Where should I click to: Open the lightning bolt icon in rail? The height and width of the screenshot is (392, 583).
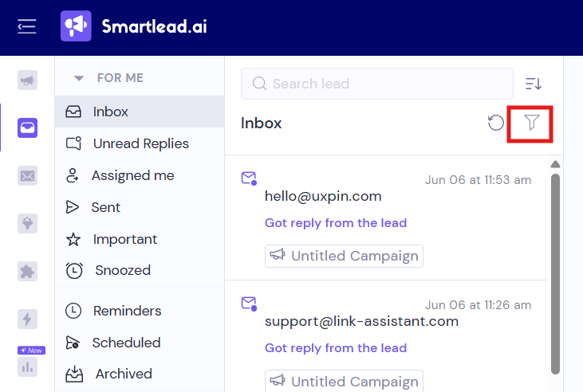tap(27, 319)
